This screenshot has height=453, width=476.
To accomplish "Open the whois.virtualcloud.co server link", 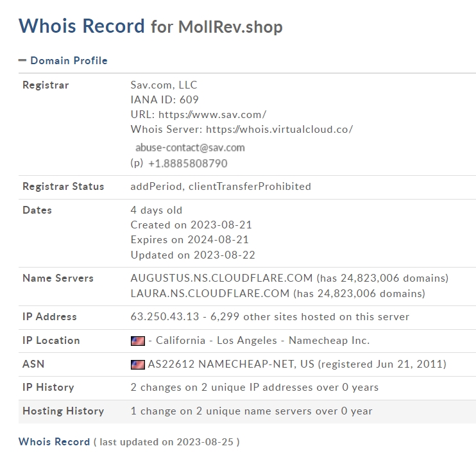I will point(279,130).
